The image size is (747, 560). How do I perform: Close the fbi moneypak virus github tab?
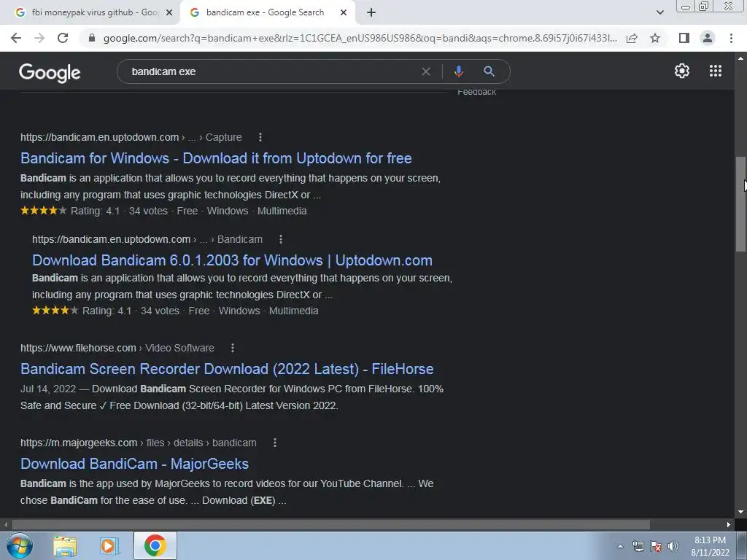(x=169, y=12)
